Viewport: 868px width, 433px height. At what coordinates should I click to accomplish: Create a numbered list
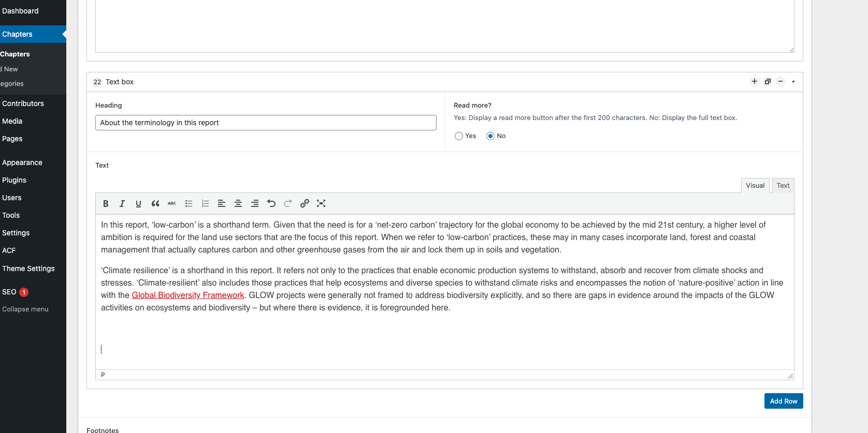point(205,204)
